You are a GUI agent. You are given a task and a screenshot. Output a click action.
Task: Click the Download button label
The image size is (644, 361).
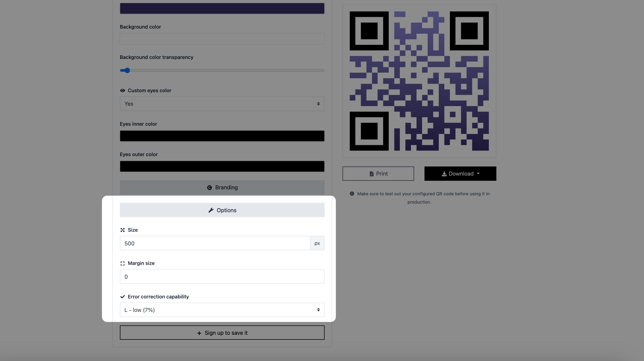point(461,174)
